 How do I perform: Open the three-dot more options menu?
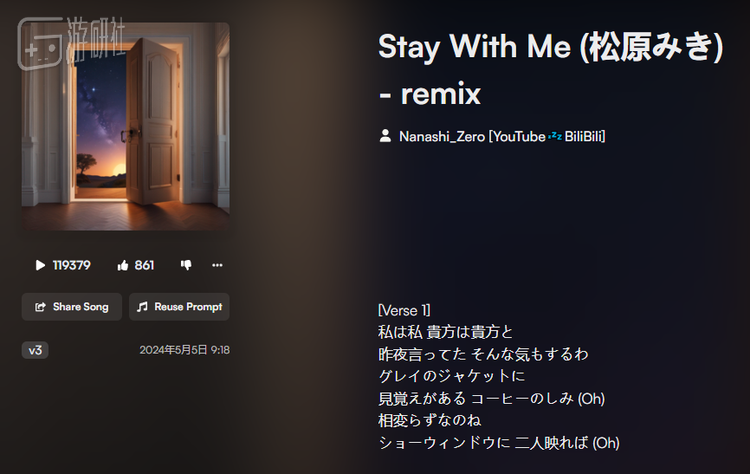[217, 265]
